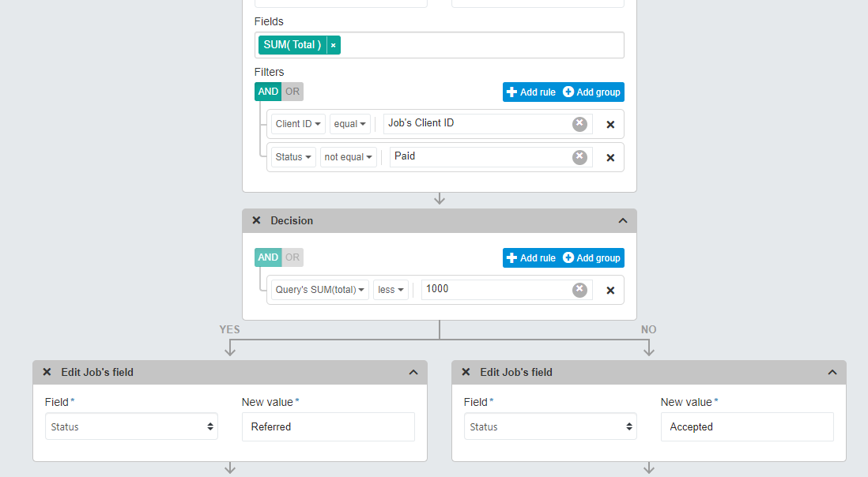Delete the Status not-equal filter rule
The width and height of the screenshot is (868, 477).
(609, 157)
